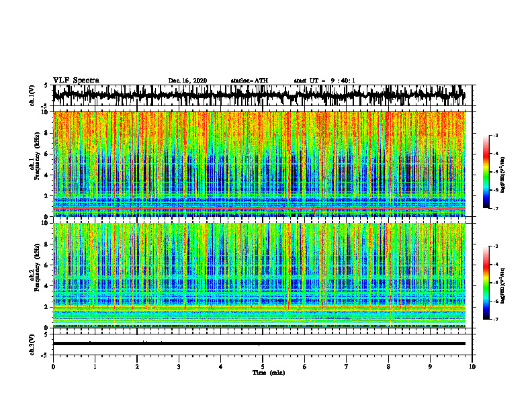Click the "station= ATH" header label
Image resolution: width=532 pixels, height=411 pixels.
(x=249, y=81)
